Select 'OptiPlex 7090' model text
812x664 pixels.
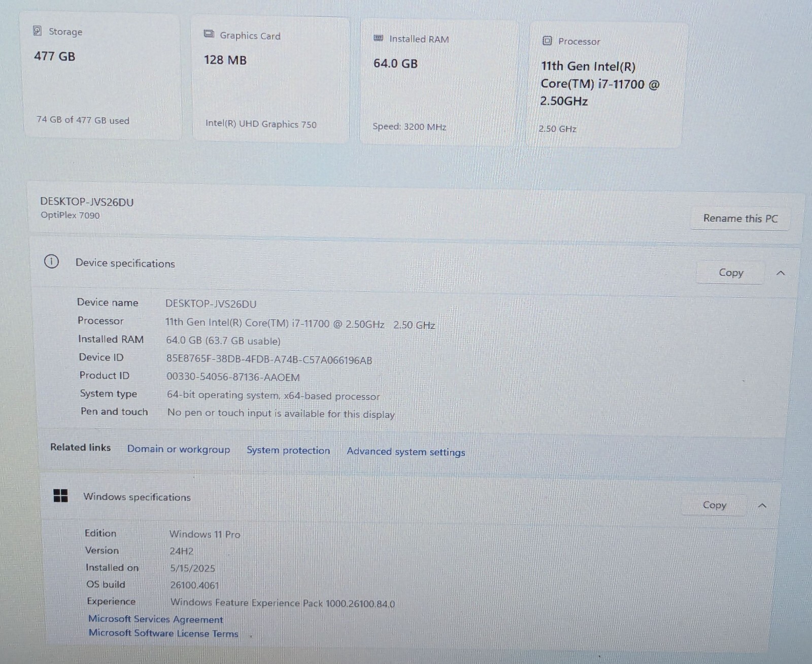70,215
